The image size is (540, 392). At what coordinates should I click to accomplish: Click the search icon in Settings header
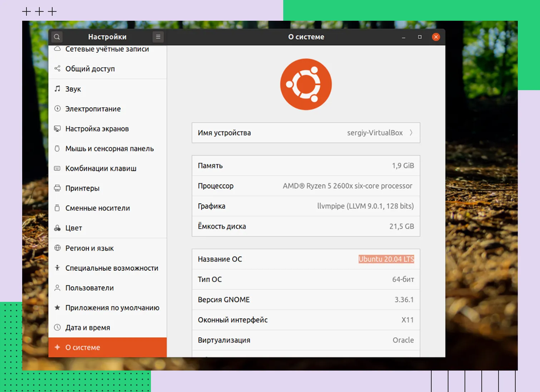57,37
